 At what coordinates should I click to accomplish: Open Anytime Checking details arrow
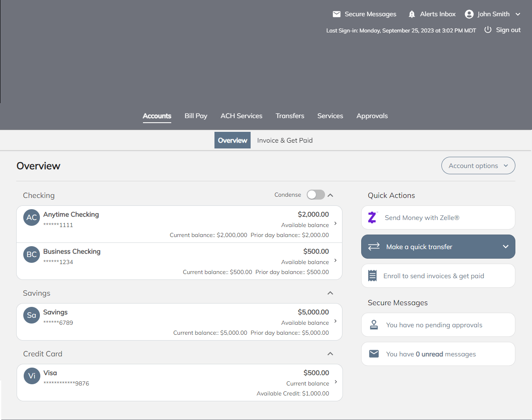335,224
